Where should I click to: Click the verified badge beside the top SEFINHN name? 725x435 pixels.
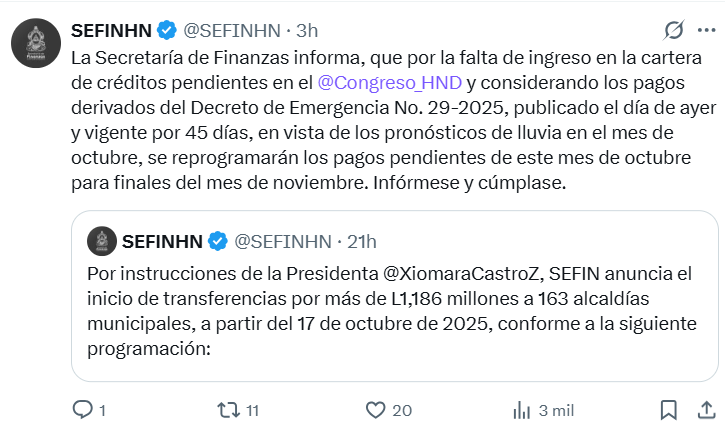(165, 29)
